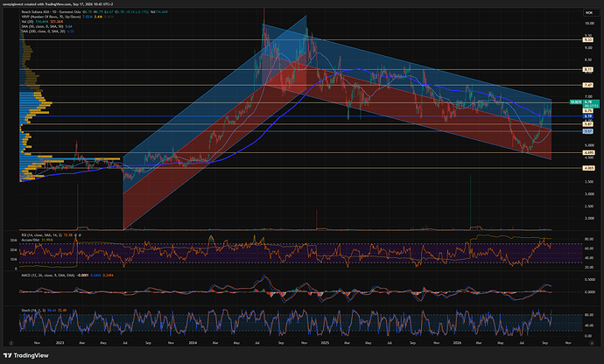Select the VRVP indicator legend

[51, 17]
